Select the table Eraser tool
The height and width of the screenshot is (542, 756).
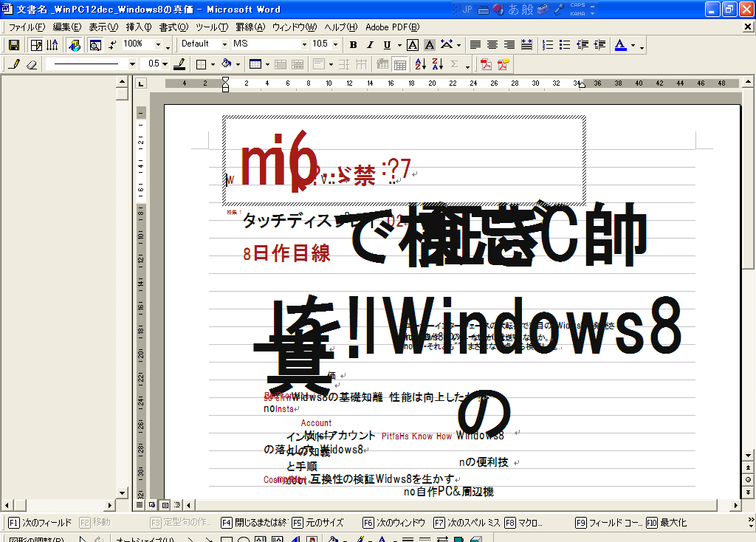32,64
